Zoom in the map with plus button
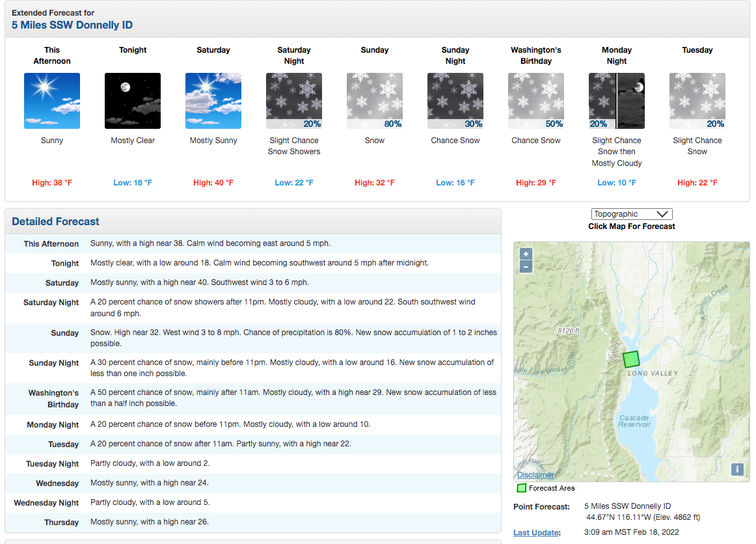 coord(526,254)
